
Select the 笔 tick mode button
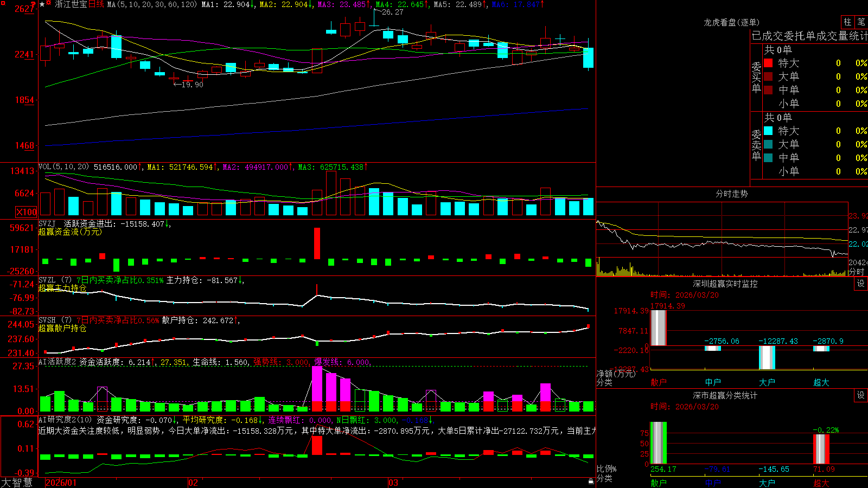pyautogui.click(x=861, y=22)
